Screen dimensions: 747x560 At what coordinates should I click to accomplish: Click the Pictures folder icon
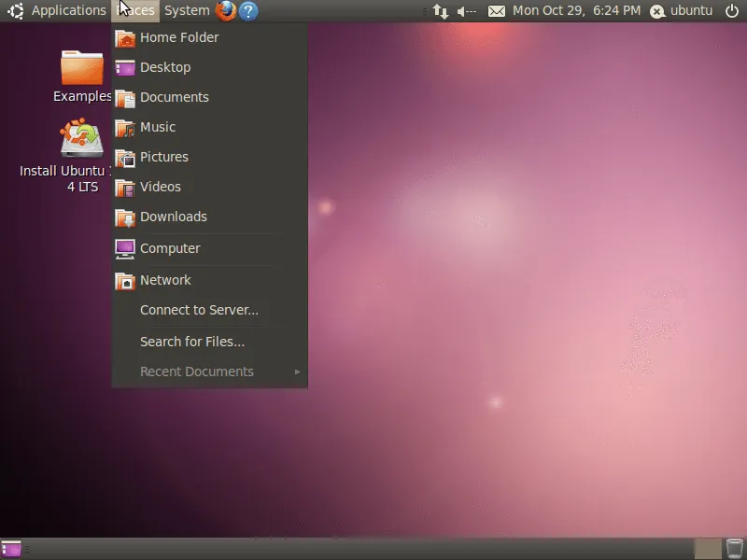[x=125, y=158]
